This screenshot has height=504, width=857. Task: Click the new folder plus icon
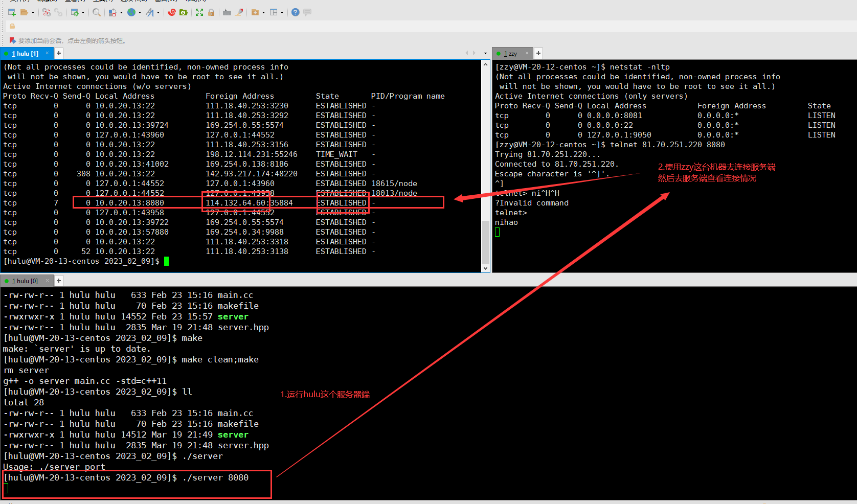click(x=255, y=12)
